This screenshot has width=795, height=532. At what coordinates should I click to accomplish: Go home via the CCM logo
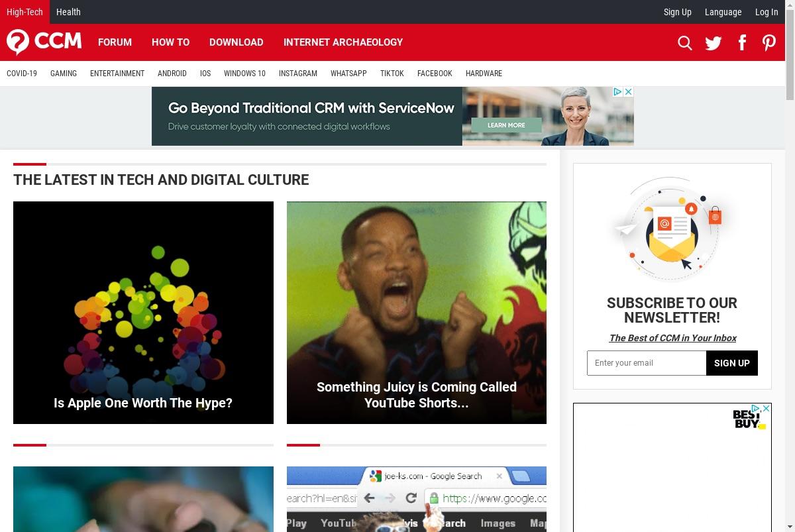coord(44,42)
